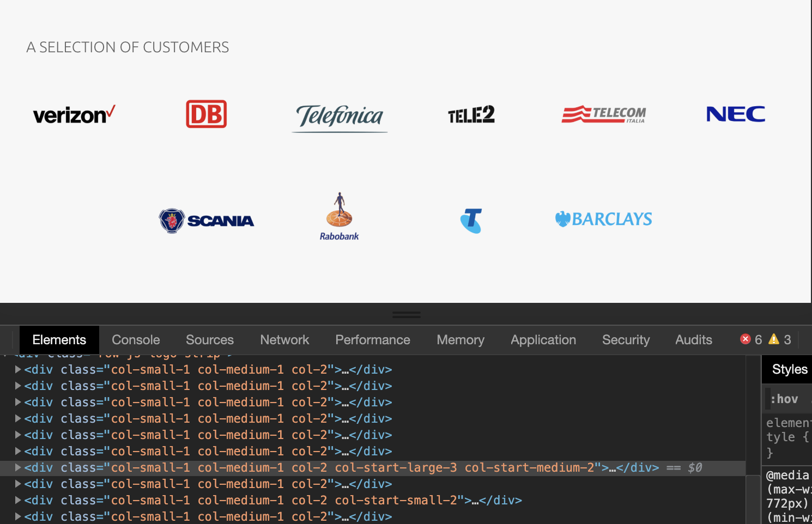This screenshot has height=524, width=812.
Task: Switch to the Network tab
Action: [284, 339]
